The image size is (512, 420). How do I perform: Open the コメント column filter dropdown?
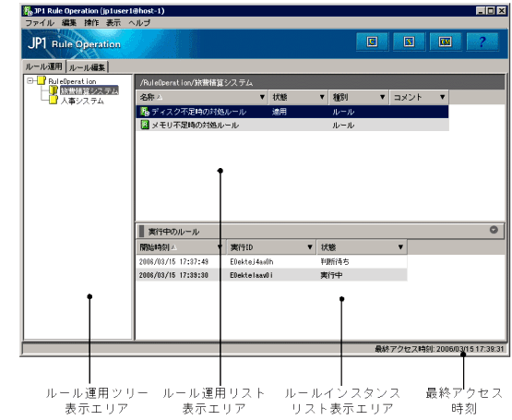coord(443,97)
